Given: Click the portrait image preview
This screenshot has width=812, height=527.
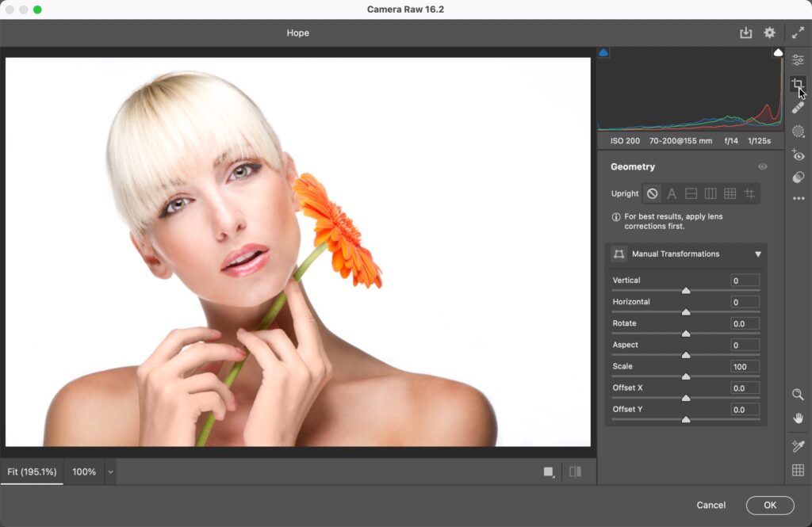Looking at the screenshot, I should pos(298,251).
